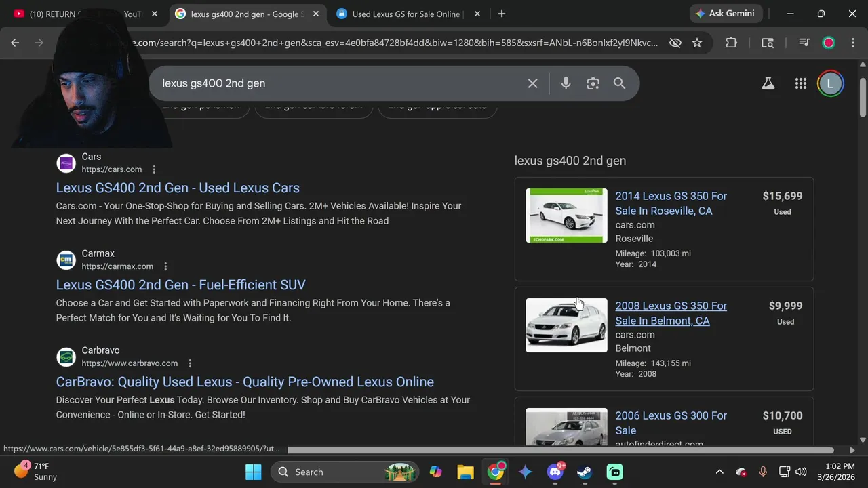Open Copilot from the taskbar
The width and height of the screenshot is (868, 488).
click(x=435, y=472)
